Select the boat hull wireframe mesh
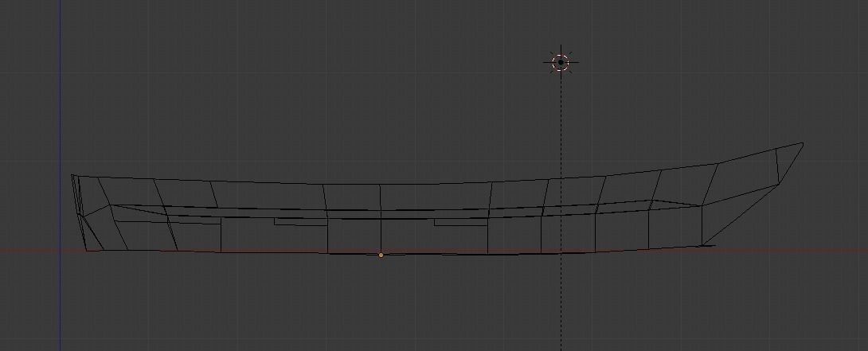The height and width of the screenshot is (351, 868). pos(436,199)
